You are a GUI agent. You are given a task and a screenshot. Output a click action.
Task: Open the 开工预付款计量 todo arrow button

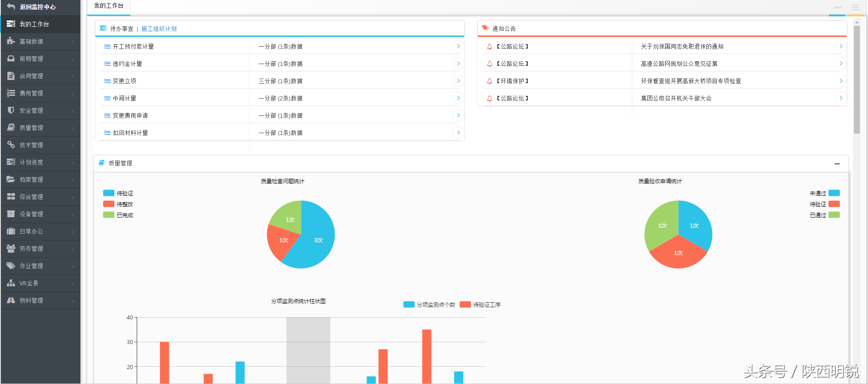coord(458,46)
